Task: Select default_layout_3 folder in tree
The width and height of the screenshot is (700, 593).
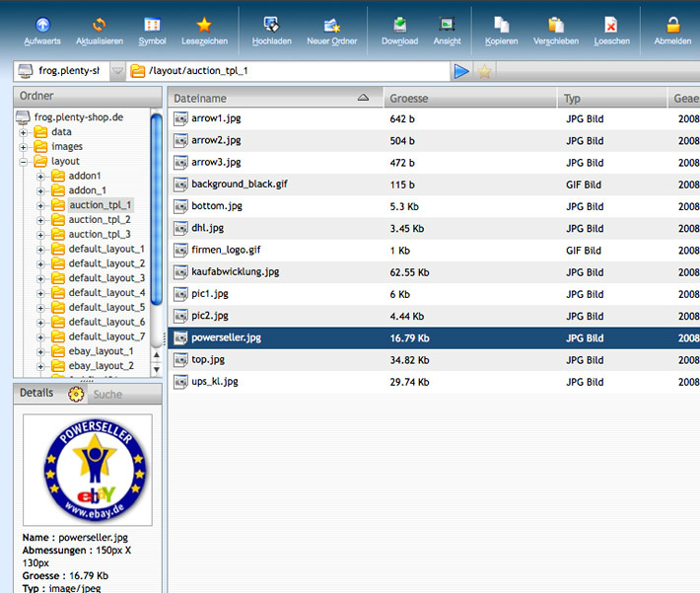Action: coord(106,278)
